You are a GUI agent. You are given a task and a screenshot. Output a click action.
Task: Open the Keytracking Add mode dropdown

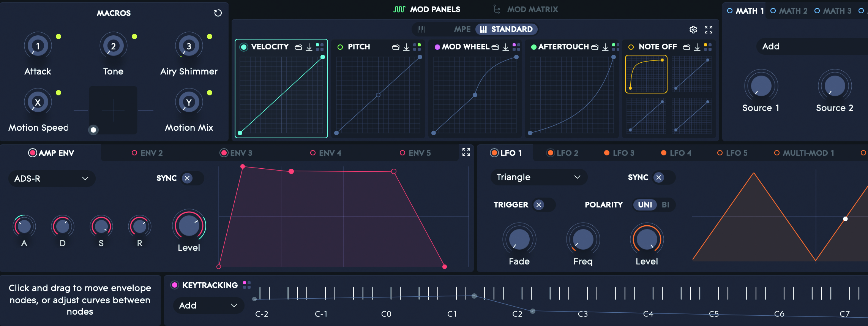click(208, 305)
